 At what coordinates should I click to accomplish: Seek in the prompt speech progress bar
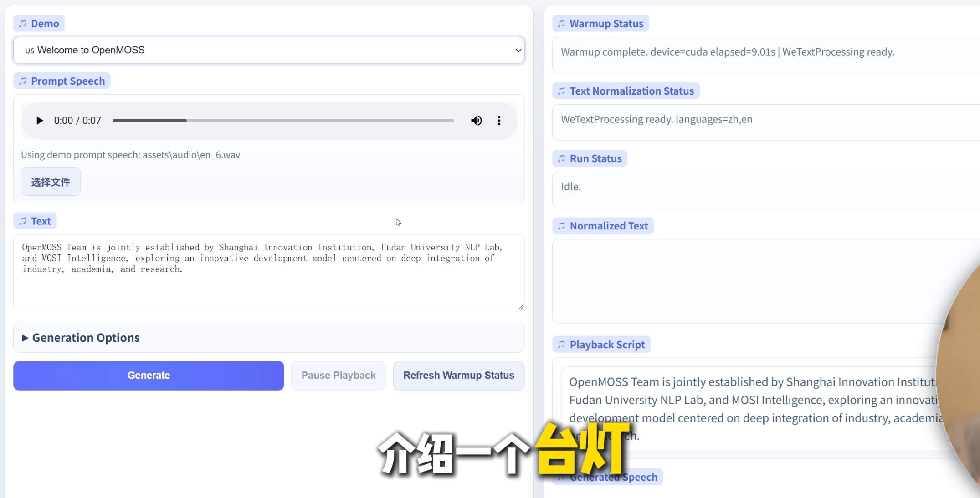point(283,121)
